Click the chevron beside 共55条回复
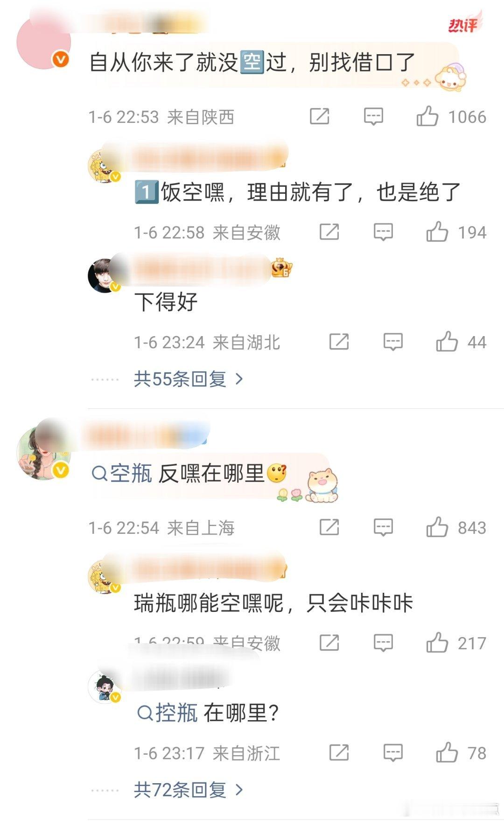 (x=239, y=379)
